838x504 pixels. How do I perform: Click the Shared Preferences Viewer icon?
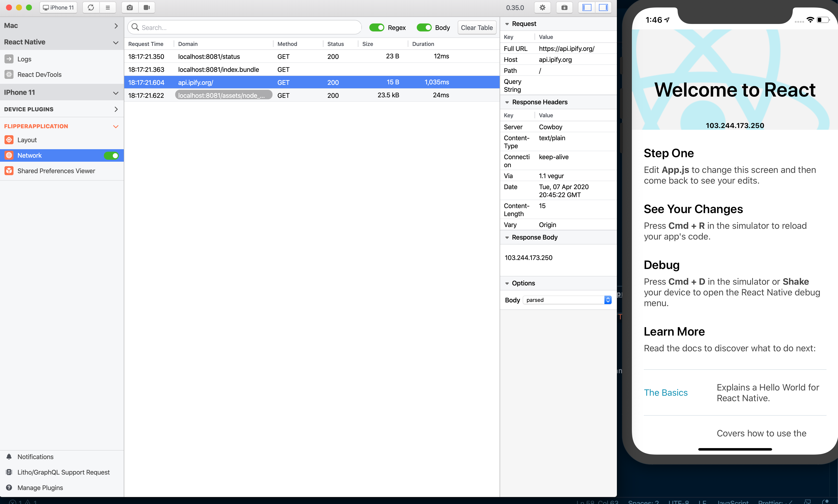coord(9,171)
